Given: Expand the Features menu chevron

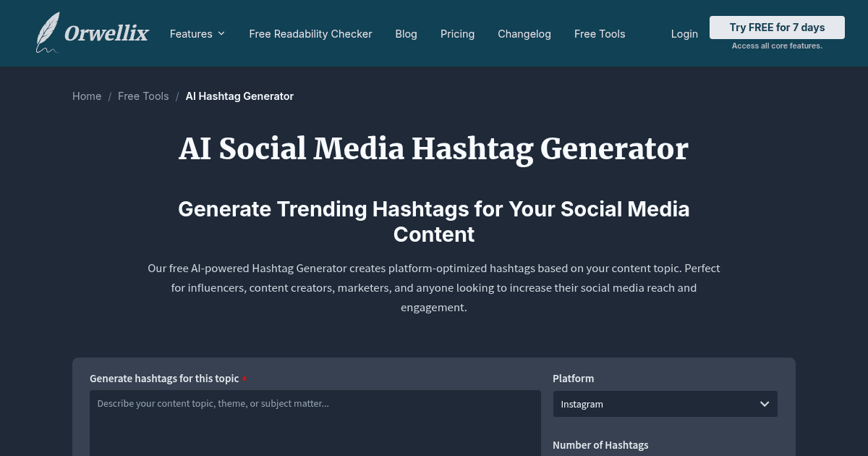Looking at the screenshot, I should [221, 33].
